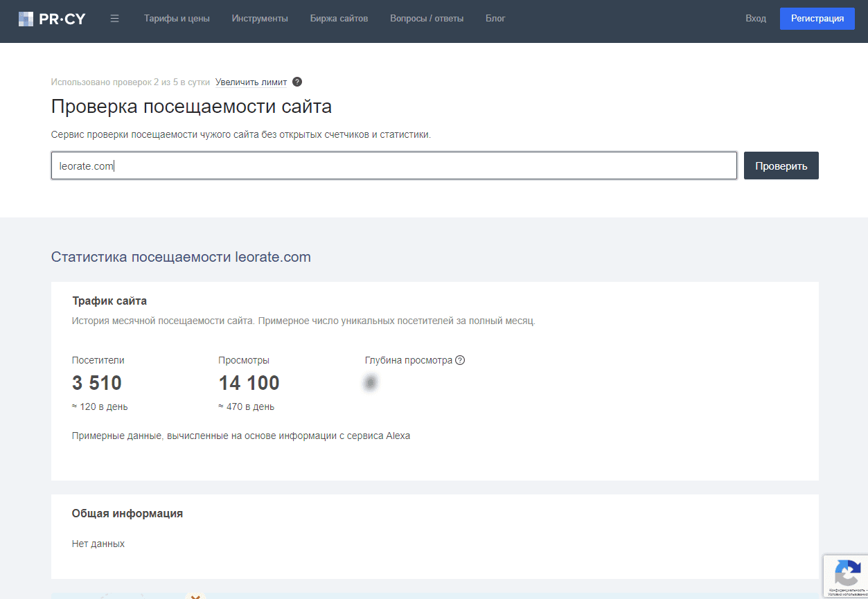Click the PR-CY logo
Screen dimensions: 868x599
tap(52, 19)
